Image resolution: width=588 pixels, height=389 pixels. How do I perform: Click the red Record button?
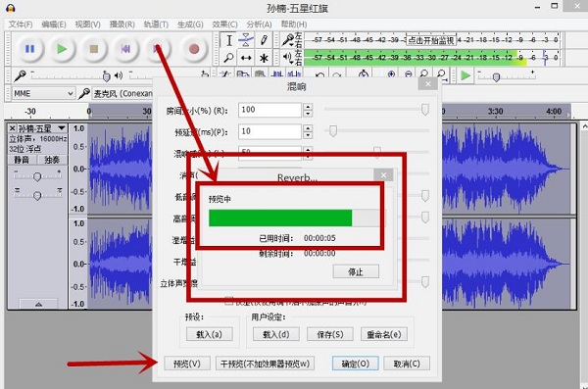[x=194, y=49]
